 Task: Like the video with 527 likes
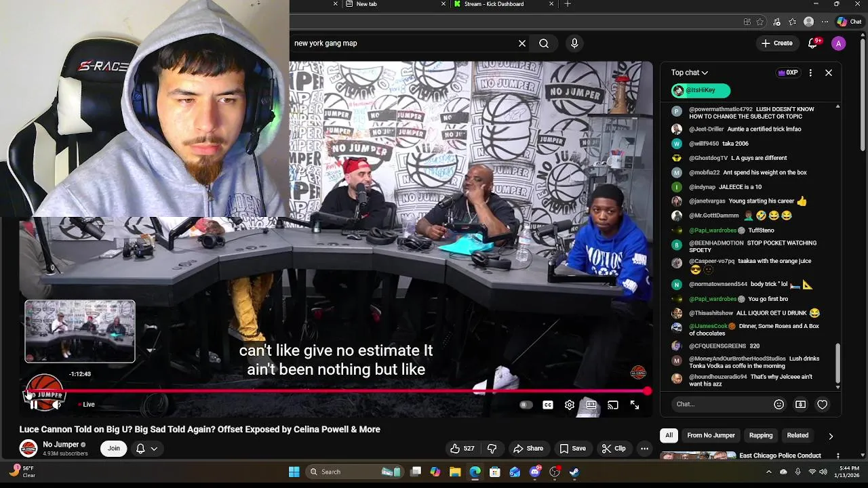click(x=462, y=448)
